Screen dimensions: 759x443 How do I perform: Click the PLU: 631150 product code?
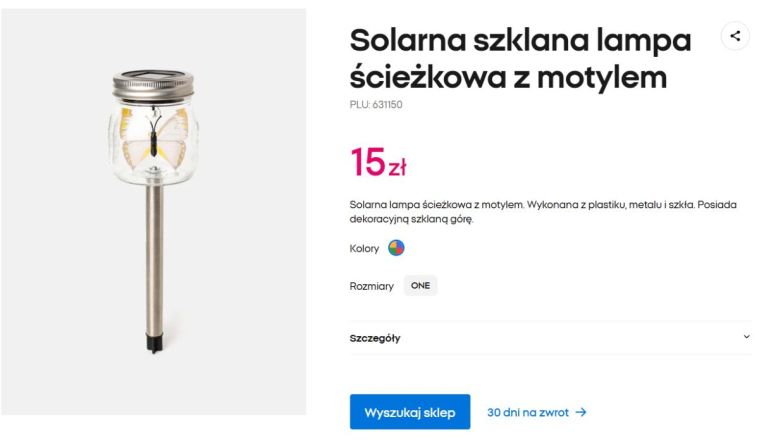point(376,104)
